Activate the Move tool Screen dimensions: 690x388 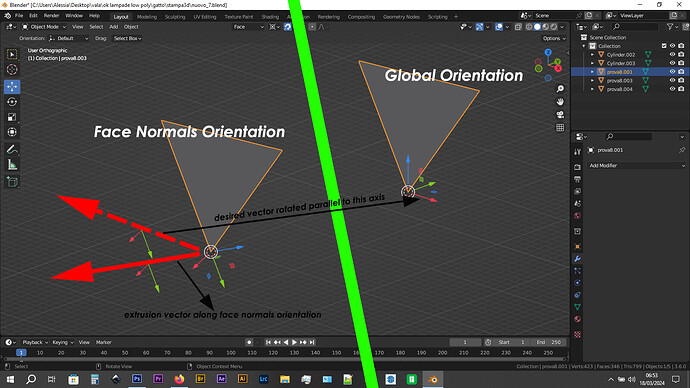[12, 87]
